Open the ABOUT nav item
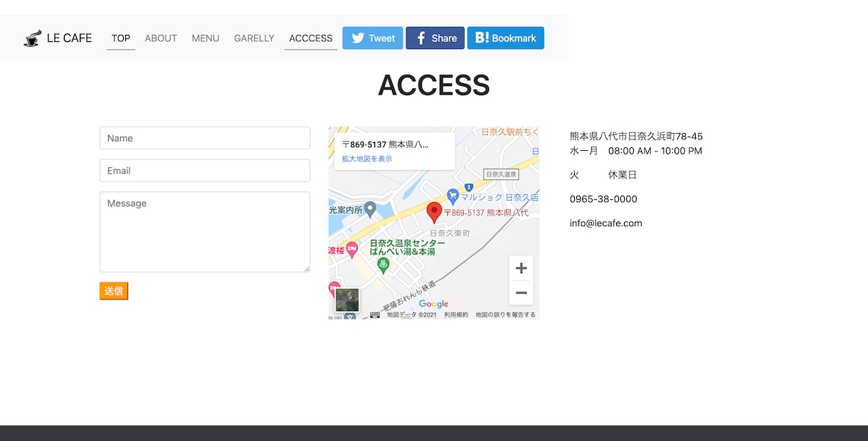 (161, 38)
